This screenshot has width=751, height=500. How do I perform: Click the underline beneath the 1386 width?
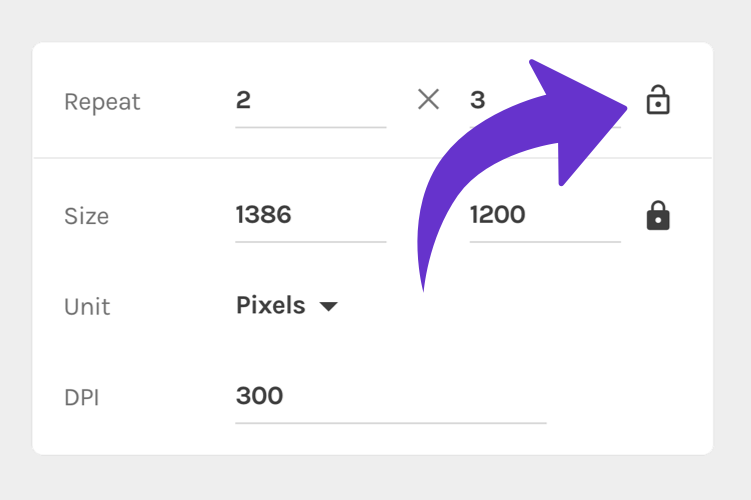tap(310, 241)
